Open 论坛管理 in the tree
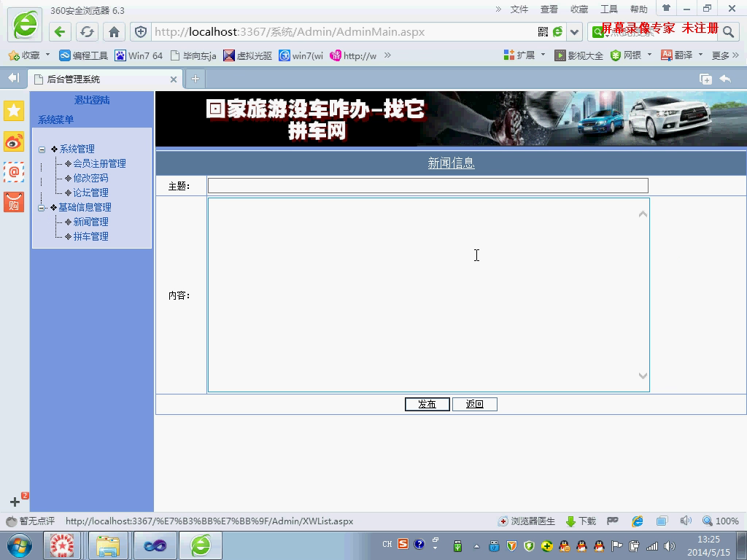 tap(90, 192)
